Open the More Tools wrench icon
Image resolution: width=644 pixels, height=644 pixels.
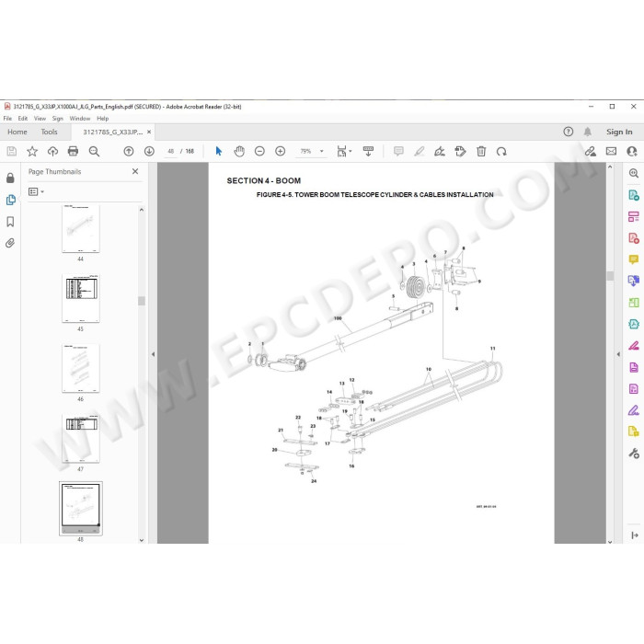click(633, 453)
